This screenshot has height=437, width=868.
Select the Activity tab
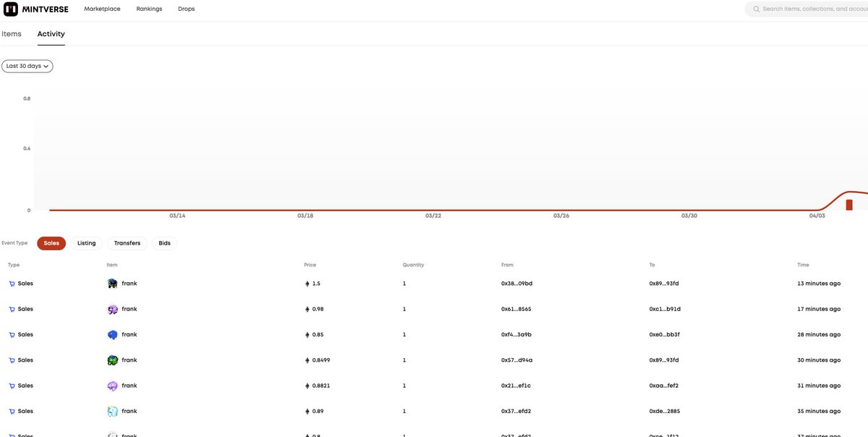click(51, 34)
